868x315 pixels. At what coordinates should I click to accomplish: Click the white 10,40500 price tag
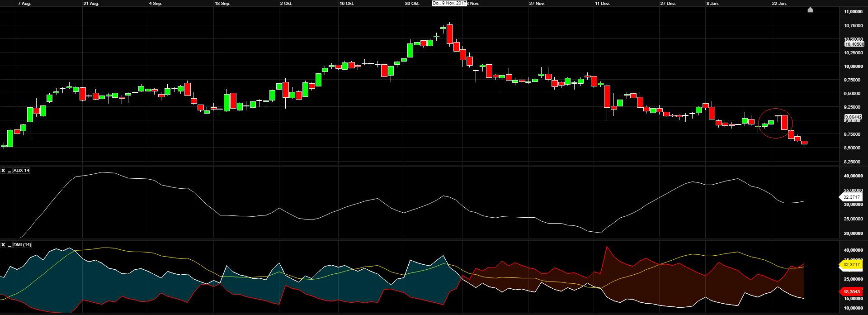coord(854,44)
